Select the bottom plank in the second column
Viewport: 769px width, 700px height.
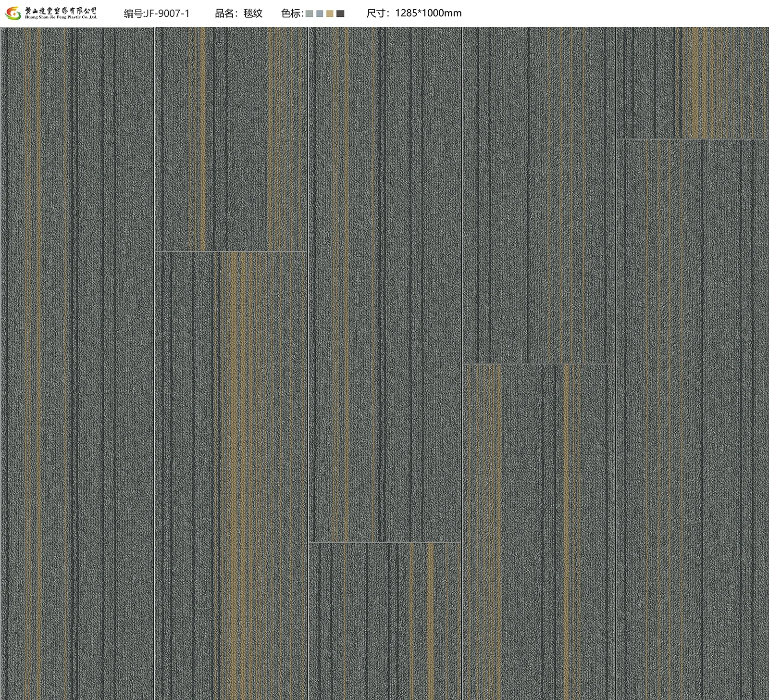231,476
